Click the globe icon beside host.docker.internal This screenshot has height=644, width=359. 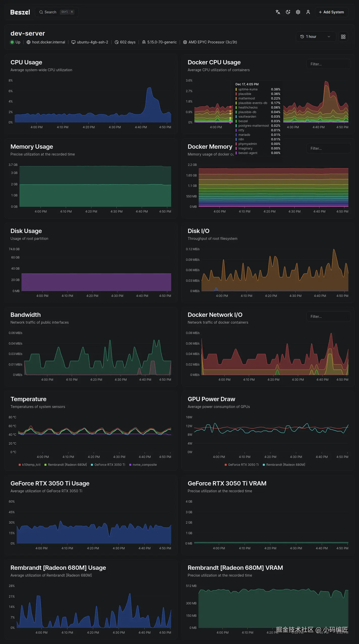coord(29,42)
